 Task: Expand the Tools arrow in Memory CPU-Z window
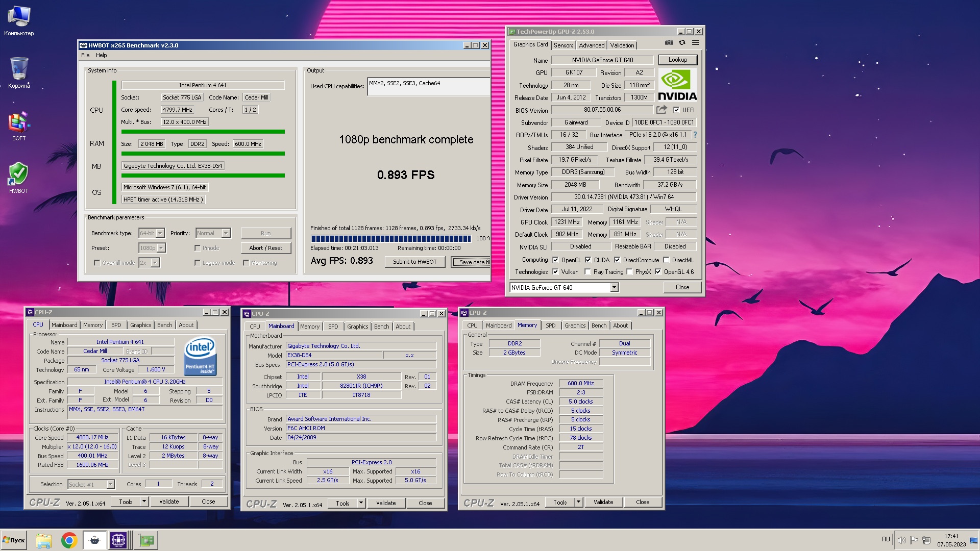point(579,502)
